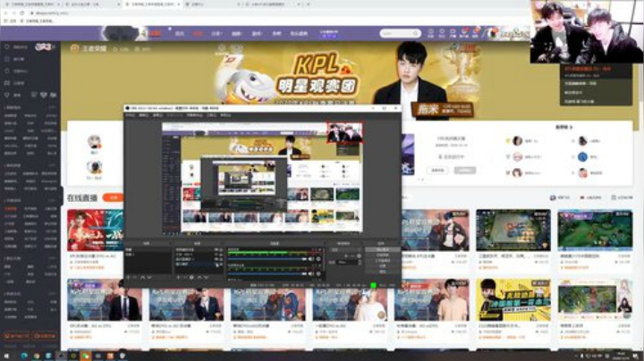644x361 pixels.
Task: Open the Windows Start menu
Action: pyautogui.click(x=5, y=356)
